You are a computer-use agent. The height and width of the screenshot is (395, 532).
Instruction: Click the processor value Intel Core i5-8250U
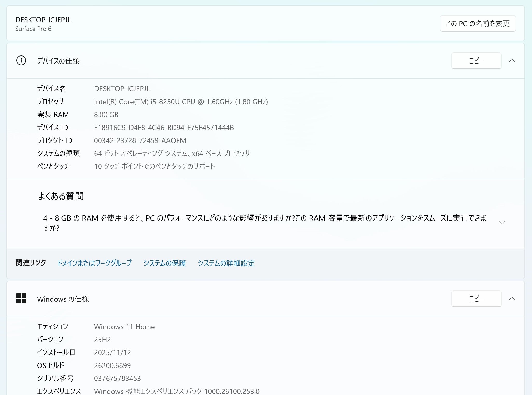coord(181,102)
